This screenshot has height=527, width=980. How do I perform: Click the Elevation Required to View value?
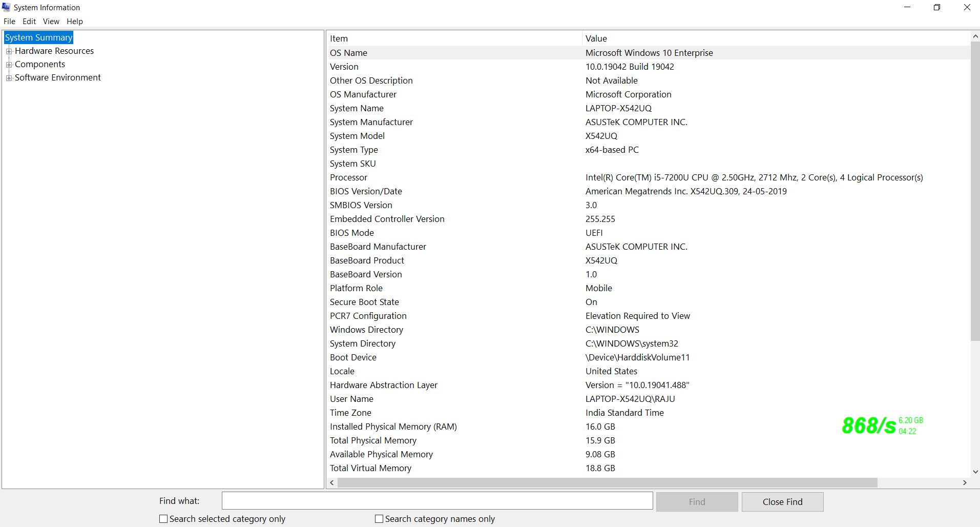click(x=638, y=316)
